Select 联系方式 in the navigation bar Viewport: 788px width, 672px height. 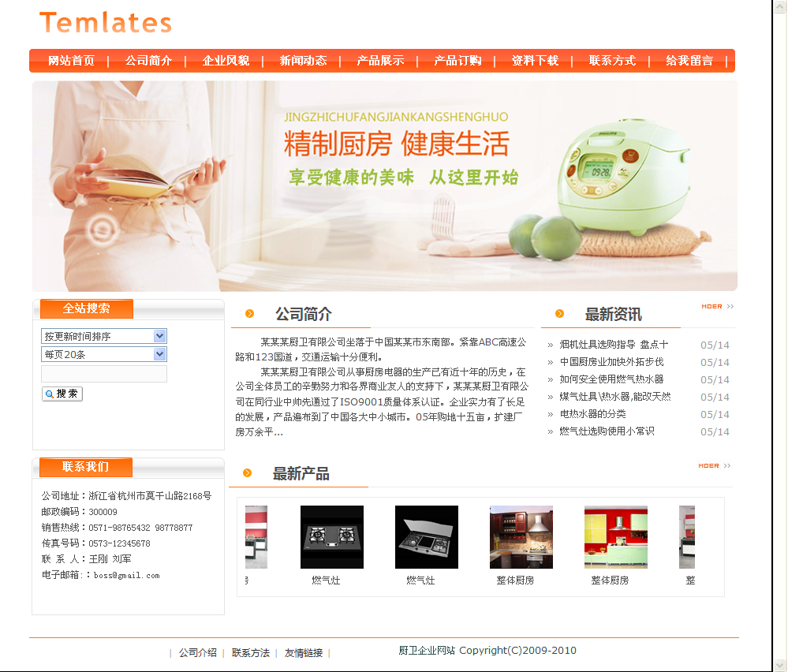612,61
